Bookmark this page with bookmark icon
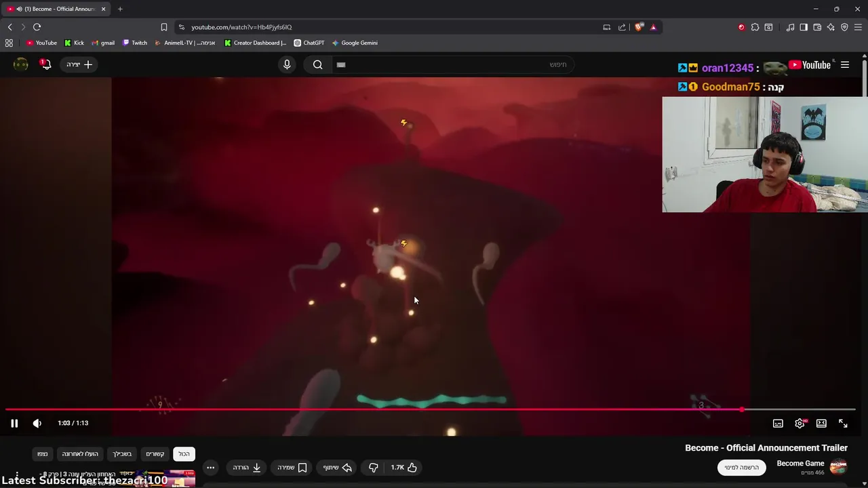Screen dimensions: 868x488 (163, 27)
